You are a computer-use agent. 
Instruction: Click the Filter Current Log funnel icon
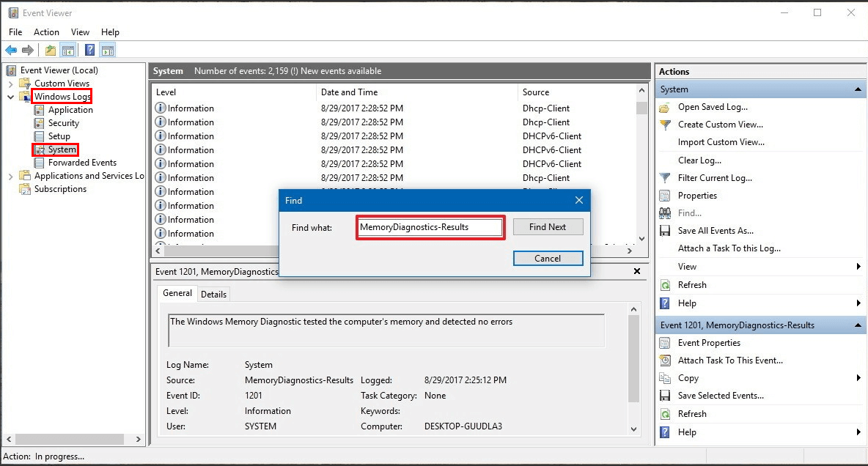(x=665, y=178)
